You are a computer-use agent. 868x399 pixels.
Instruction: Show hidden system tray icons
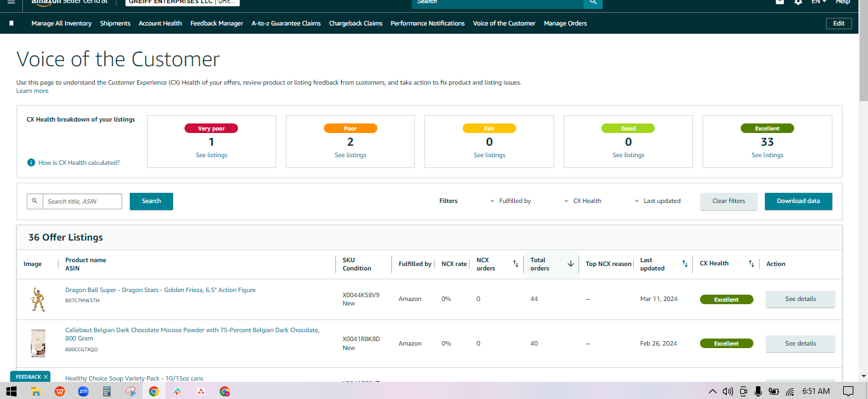712,391
